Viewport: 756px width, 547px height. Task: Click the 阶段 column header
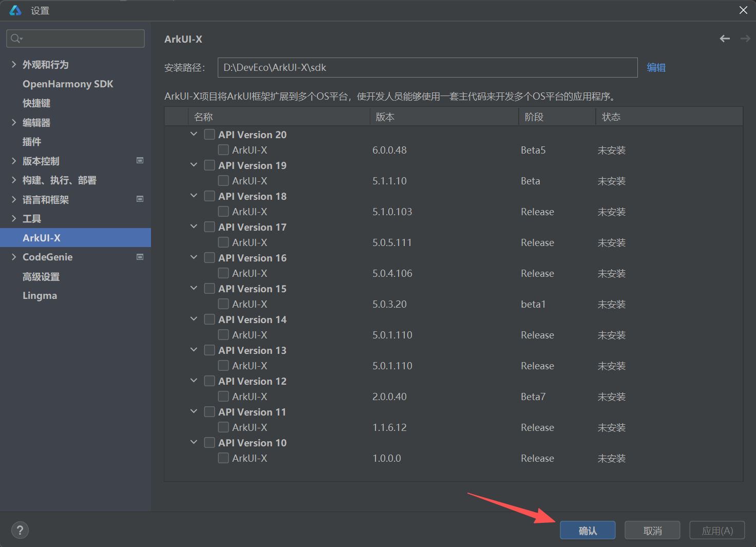[x=557, y=117]
